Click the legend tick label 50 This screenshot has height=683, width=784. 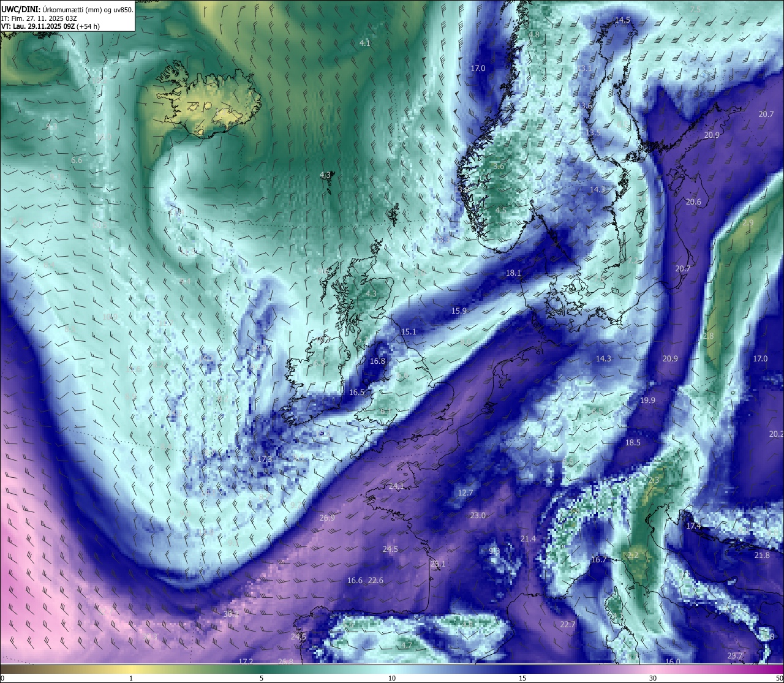(779, 678)
